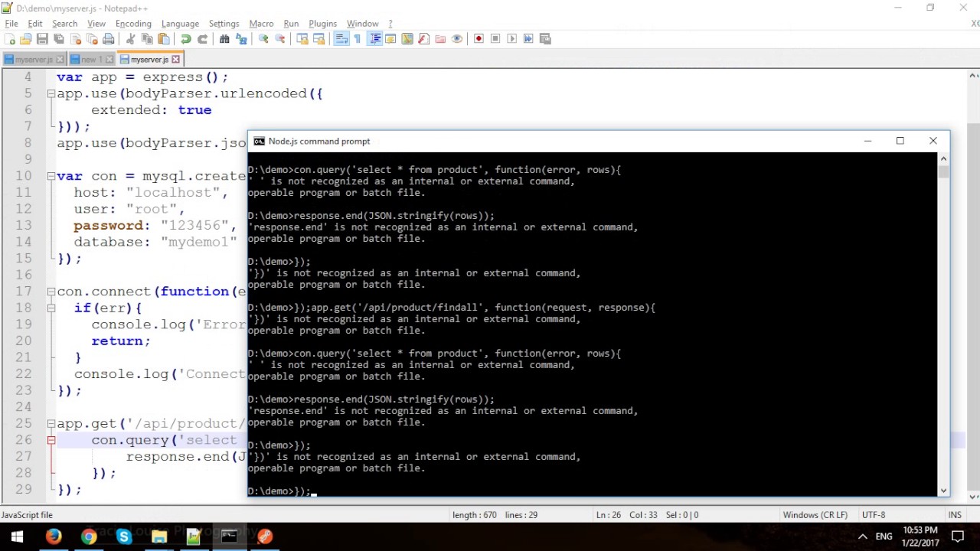980x551 pixels.
Task: Open File Explorer from the taskbar
Action: pyautogui.click(x=159, y=536)
